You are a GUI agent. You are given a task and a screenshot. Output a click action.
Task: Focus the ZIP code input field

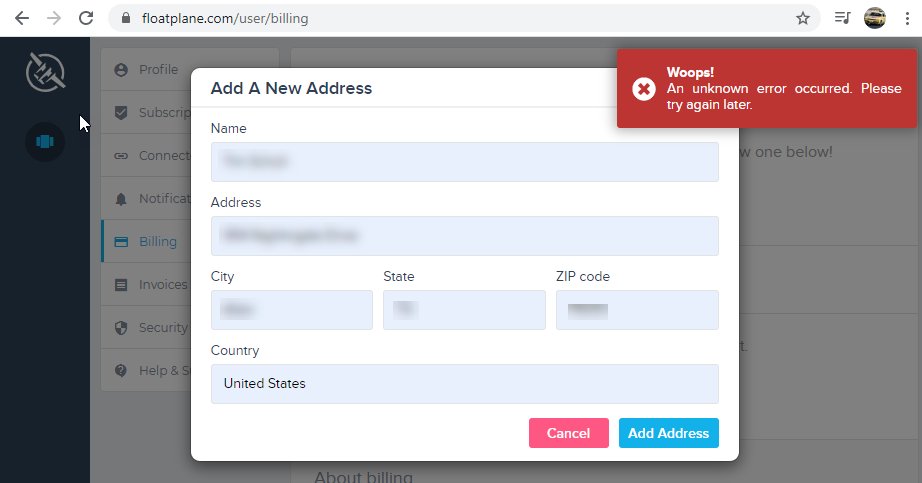tap(637, 310)
